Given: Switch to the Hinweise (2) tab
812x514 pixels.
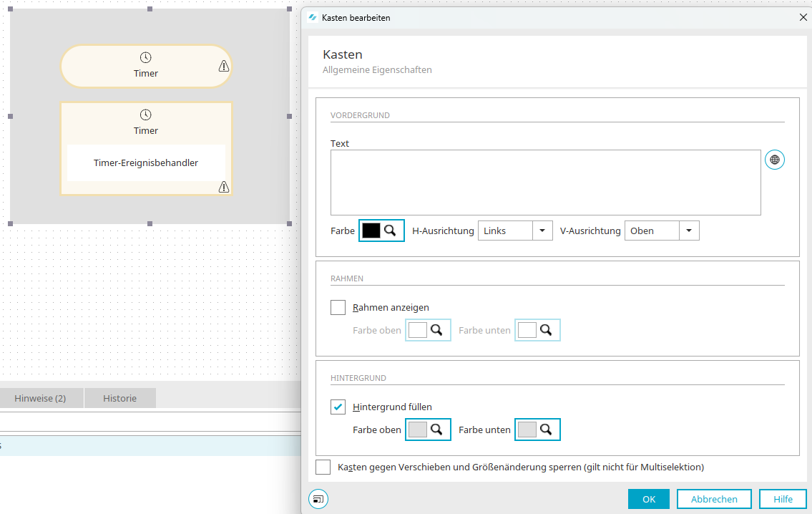Looking at the screenshot, I should [x=40, y=398].
